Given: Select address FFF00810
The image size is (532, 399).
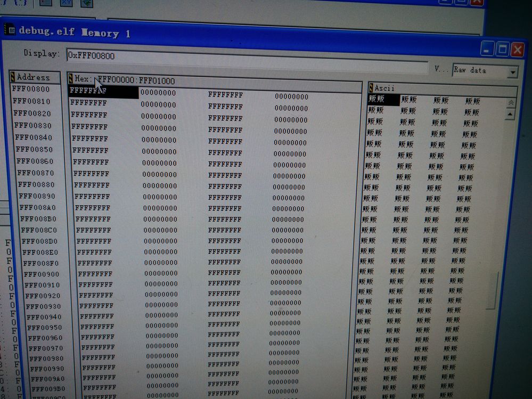Looking at the screenshot, I should click(31, 101).
